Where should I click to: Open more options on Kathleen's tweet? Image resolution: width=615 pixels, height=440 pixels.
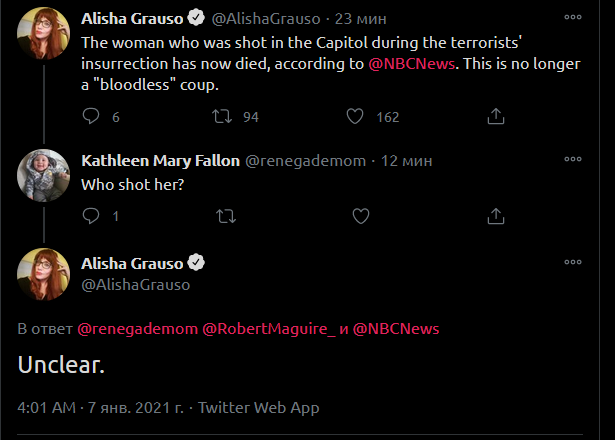point(572,160)
